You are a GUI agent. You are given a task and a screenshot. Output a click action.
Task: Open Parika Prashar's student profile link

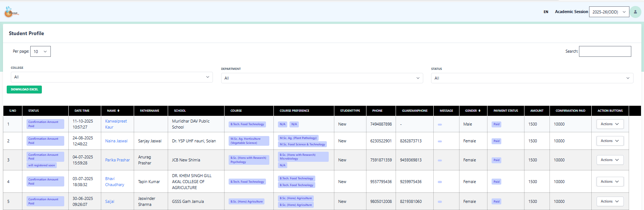point(117,160)
